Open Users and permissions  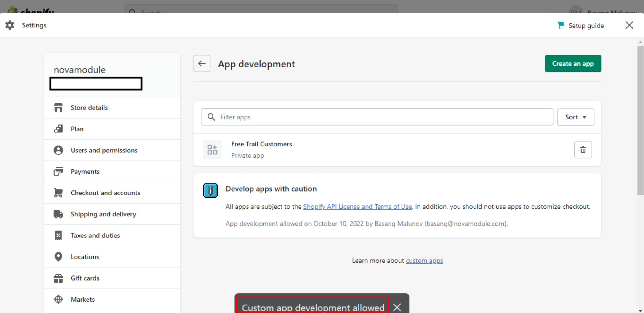point(112,150)
